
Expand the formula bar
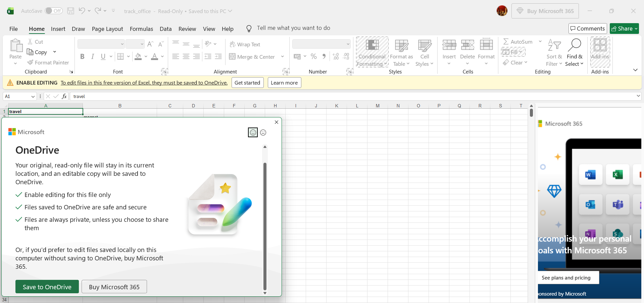[638, 96]
